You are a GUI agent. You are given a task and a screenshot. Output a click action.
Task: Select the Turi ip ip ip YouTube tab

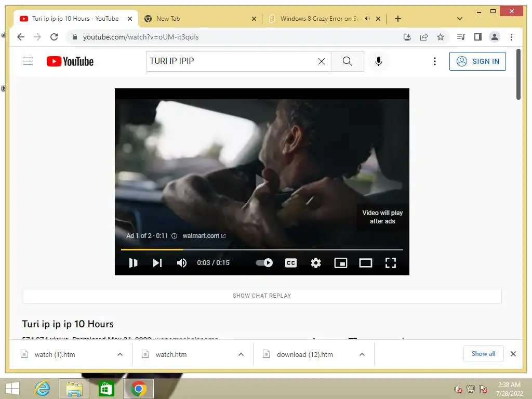[x=75, y=19]
